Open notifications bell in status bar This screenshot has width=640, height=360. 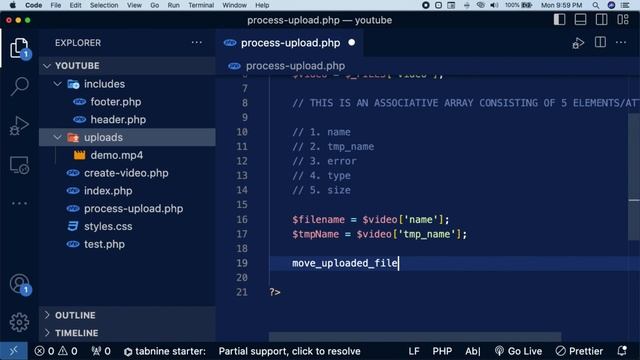[x=622, y=351]
